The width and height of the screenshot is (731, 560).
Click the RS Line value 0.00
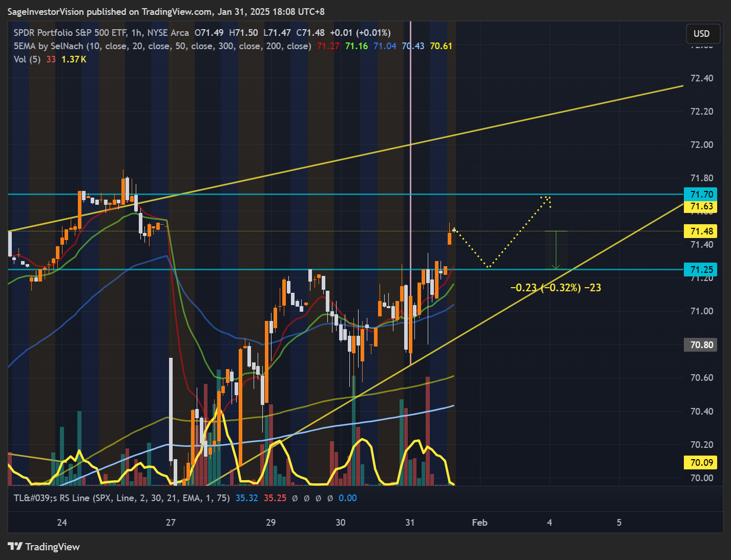(348, 498)
